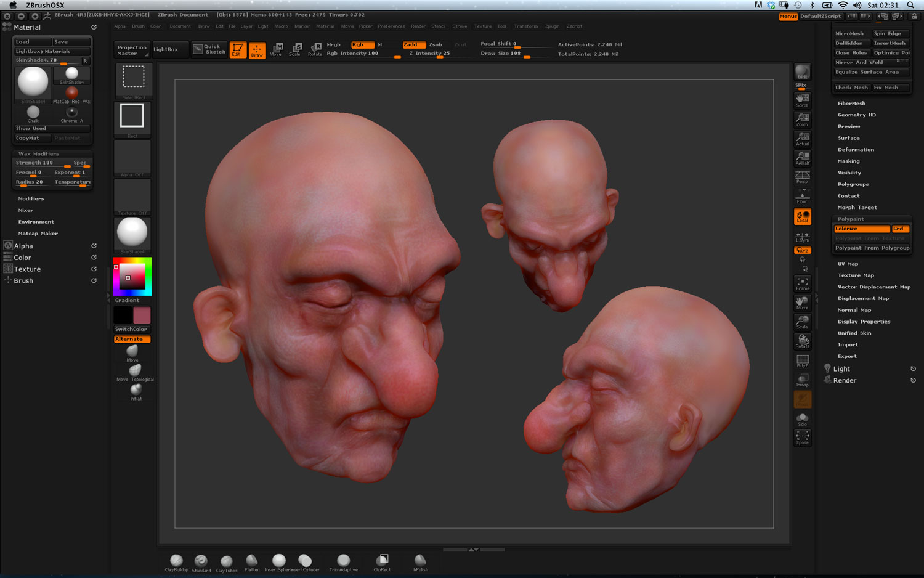Activate the Scale tool in top shelf

pos(295,49)
